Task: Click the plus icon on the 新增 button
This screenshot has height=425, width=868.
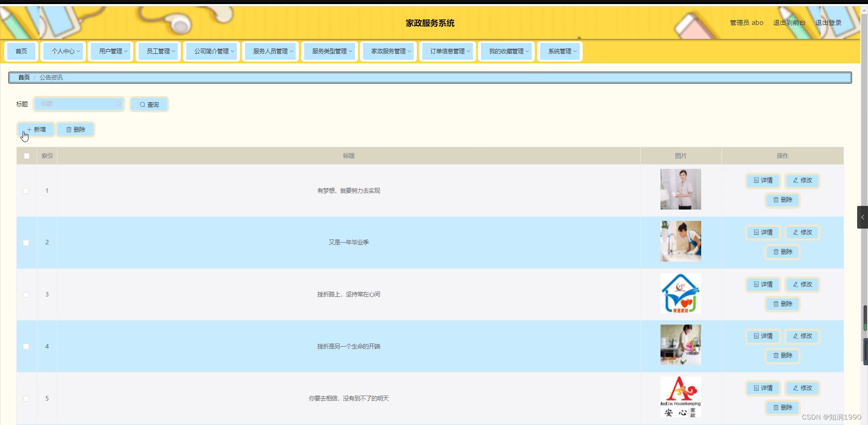Action: (30, 129)
